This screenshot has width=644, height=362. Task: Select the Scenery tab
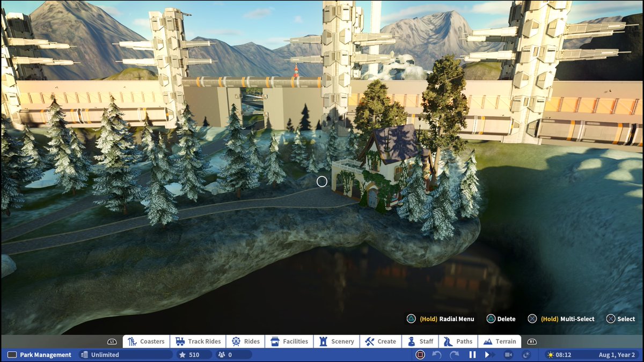(336, 341)
